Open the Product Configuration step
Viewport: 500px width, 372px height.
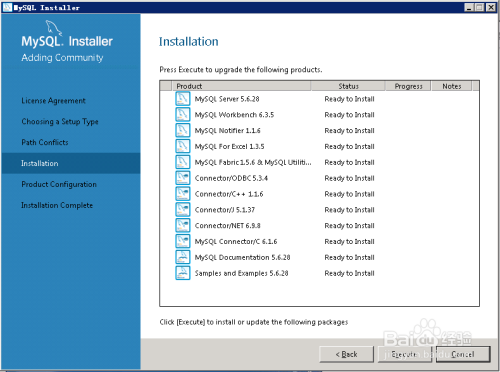[x=59, y=184]
